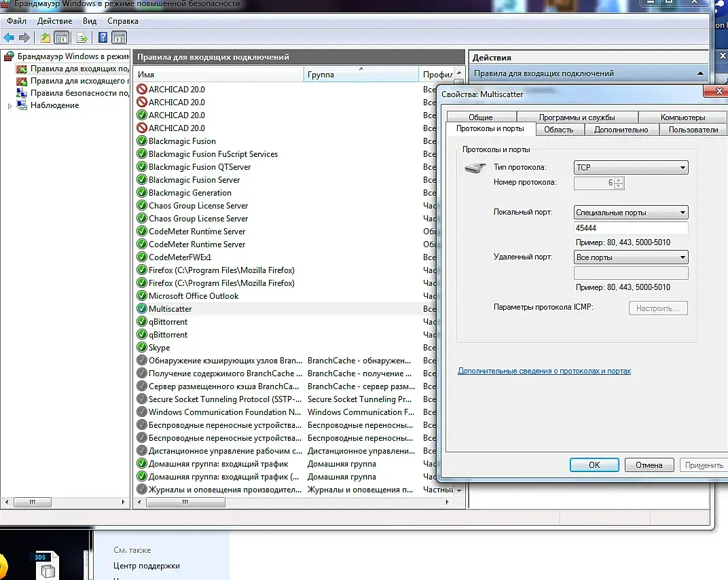Screen dimensions: 728x580
Task: Toggle the console tree show/hide toolbar icon
Action: (x=61, y=37)
